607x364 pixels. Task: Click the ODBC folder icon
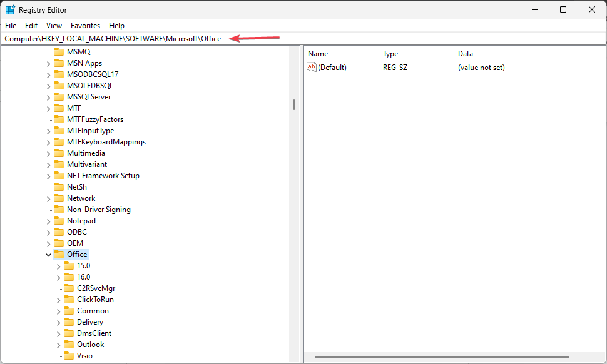coord(59,231)
